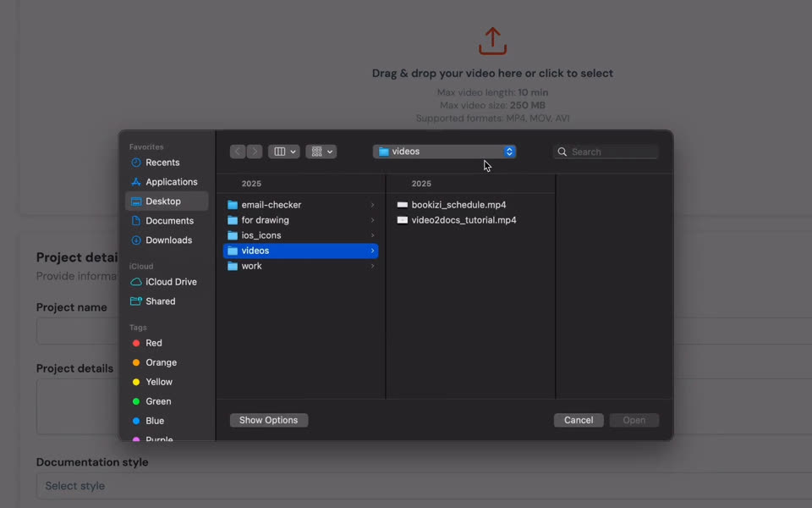Click the location popup stepper arrows
This screenshot has width=812, height=508.
pos(509,152)
